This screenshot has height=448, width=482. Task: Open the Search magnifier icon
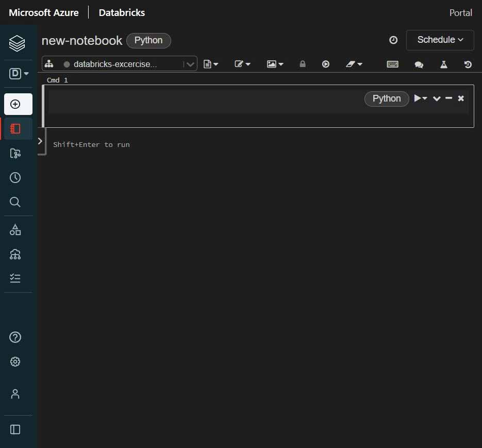click(x=15, y=202)
